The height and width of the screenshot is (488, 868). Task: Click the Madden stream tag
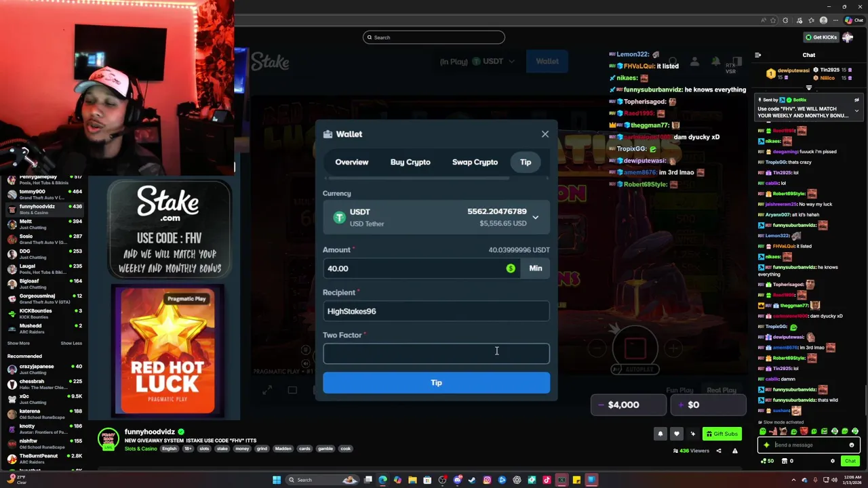[283, 448]
